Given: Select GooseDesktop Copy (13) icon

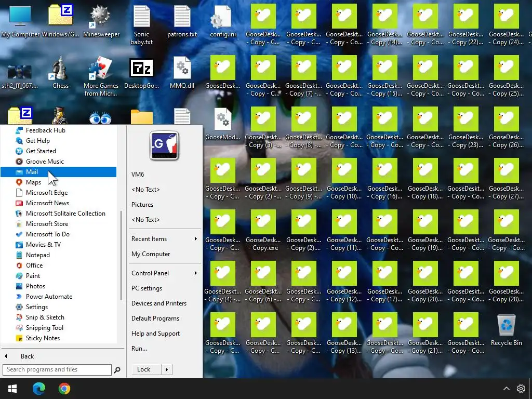Looking at the screenshot, I should (x=344, y=334).
